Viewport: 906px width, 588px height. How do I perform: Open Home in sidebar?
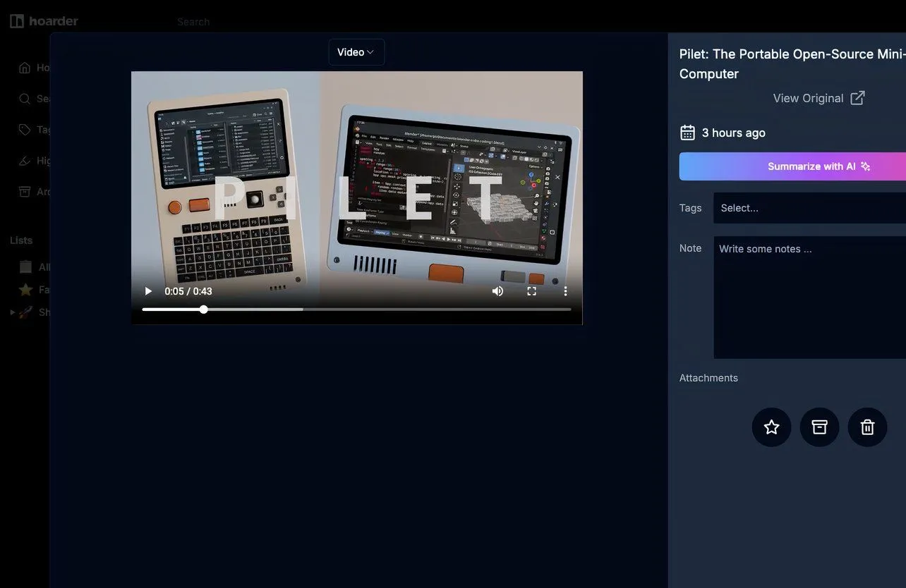click(34, 68)
